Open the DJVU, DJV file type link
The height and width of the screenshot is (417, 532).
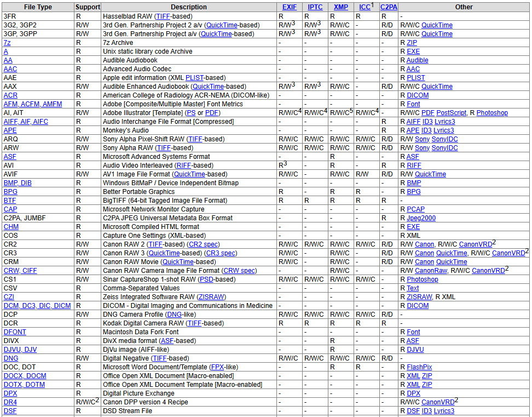click(20, 350)
